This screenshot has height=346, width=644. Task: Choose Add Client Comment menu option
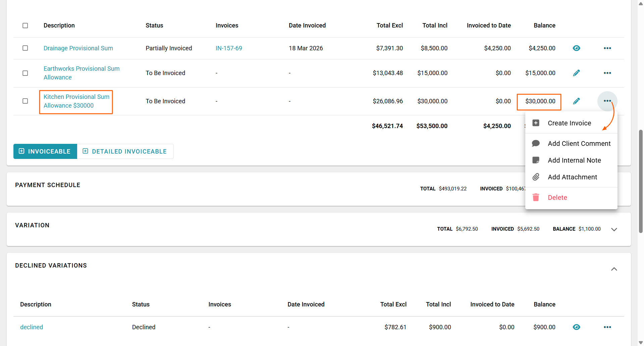click(x=579, y=143)
